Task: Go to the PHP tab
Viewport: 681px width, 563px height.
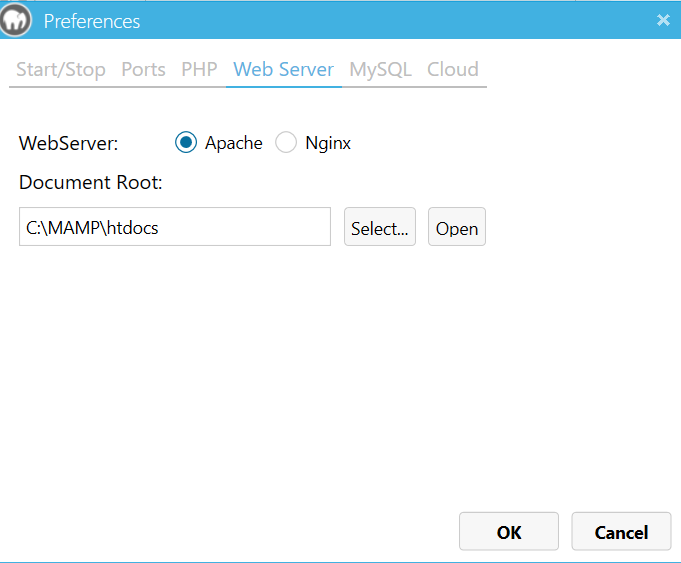Action: click(199, 70)
